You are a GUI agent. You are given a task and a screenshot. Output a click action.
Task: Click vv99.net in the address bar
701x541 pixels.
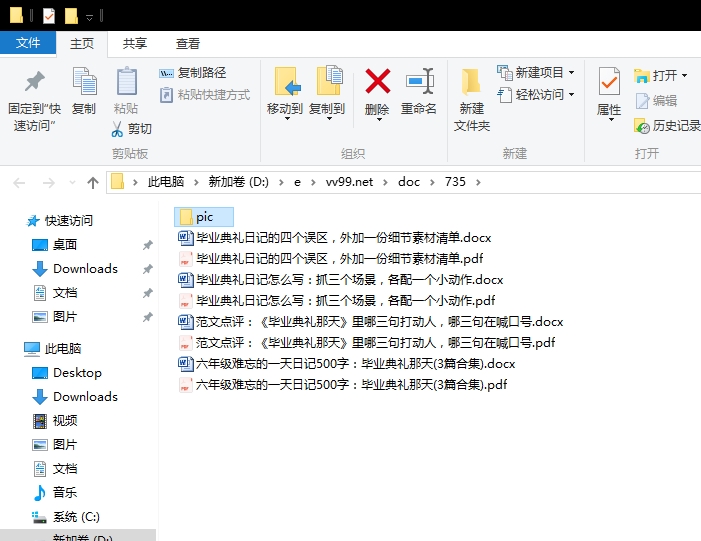[349, 182]
